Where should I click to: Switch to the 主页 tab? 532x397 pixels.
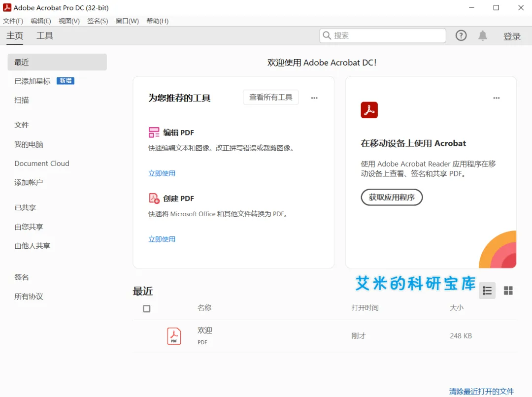click(x=15, y=35)
